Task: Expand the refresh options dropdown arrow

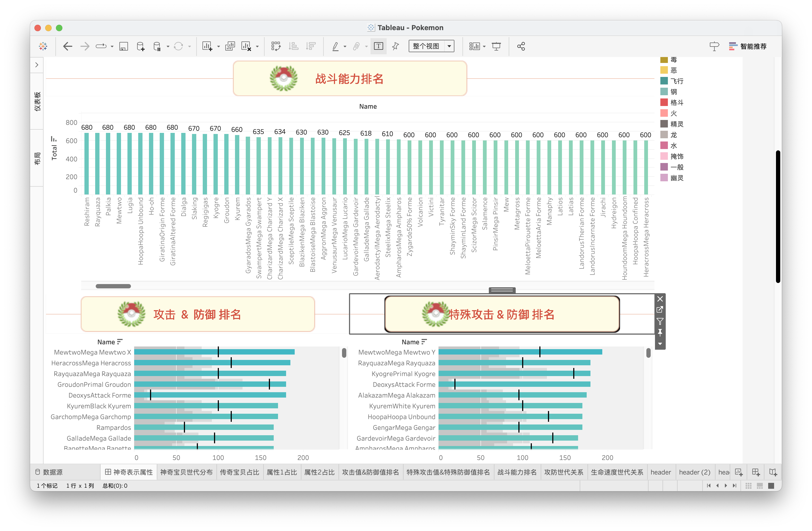Action: click(x=189, y=47)
